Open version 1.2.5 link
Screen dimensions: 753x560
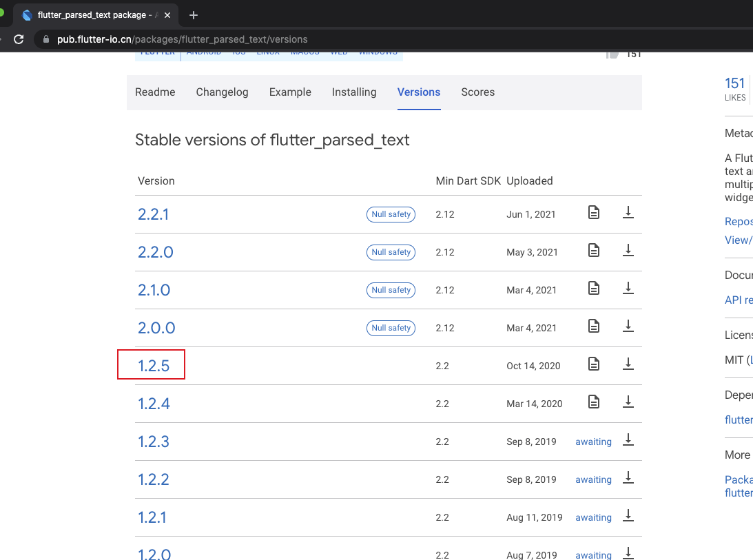point(154,366)
